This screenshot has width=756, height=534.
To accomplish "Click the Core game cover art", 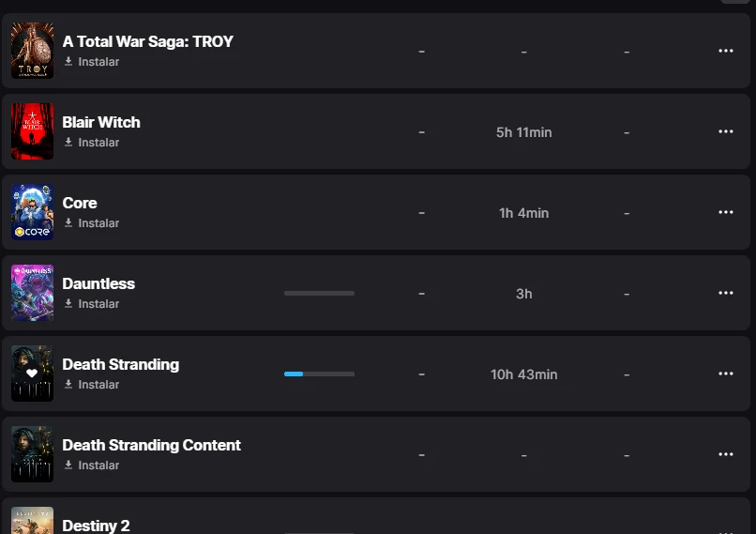I will click(x=32, y=212).
